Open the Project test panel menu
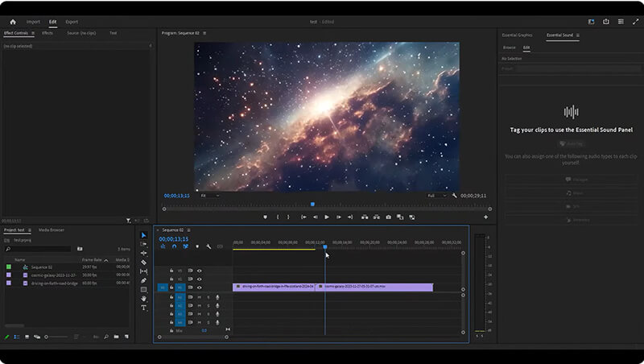Image resolution: width=644 pixels, height=364 pixels. pyautogui.click(x=30, y=230)
